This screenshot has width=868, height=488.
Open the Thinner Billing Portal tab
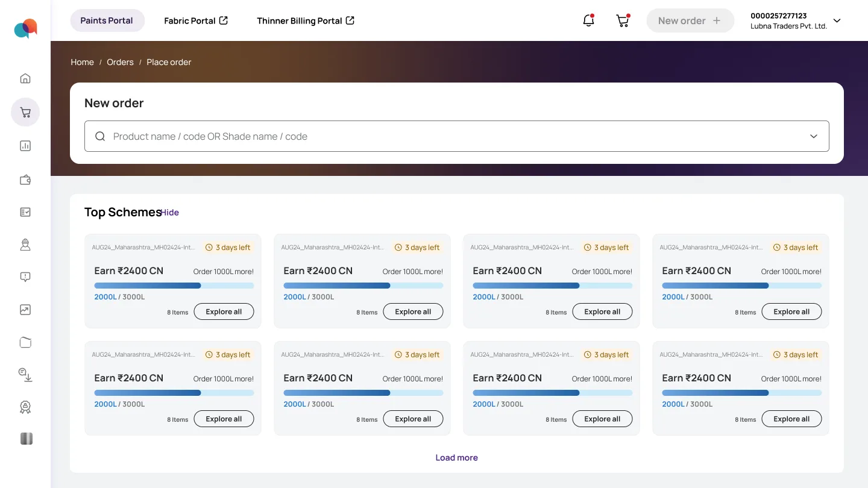(306, 20)
